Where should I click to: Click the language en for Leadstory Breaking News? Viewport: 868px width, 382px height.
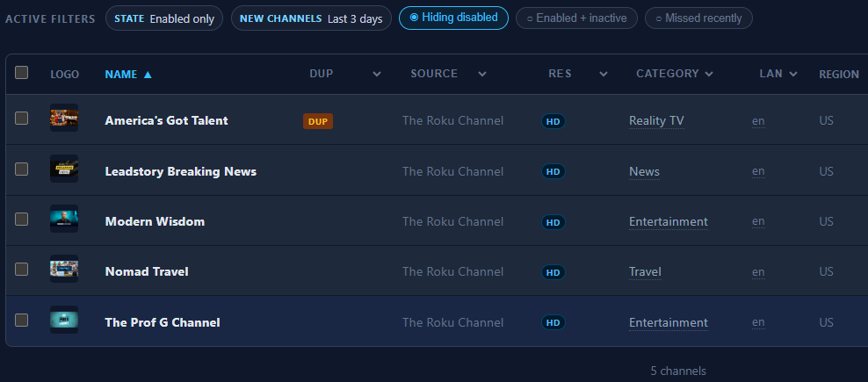758,171
